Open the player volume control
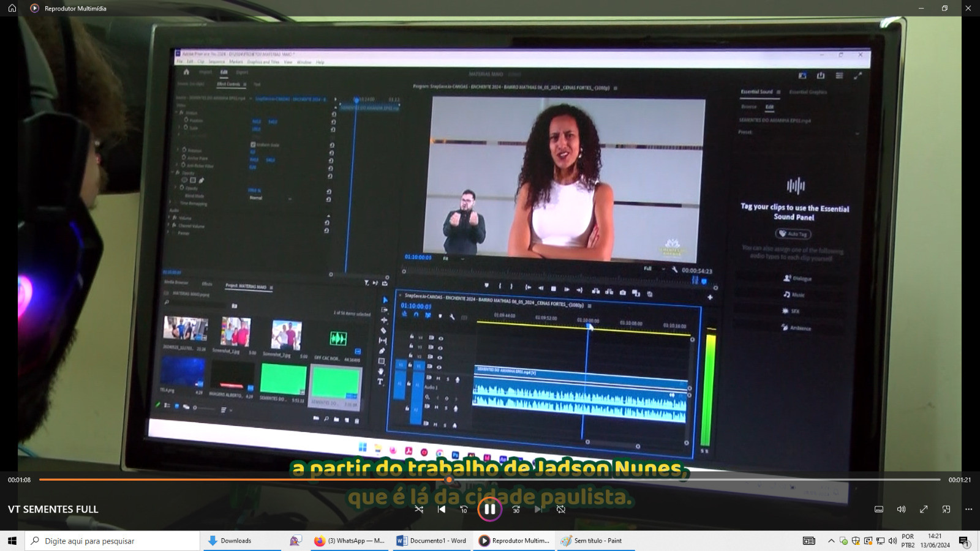The height and width of the screenshot is (551, 980). tap(901, 509)
